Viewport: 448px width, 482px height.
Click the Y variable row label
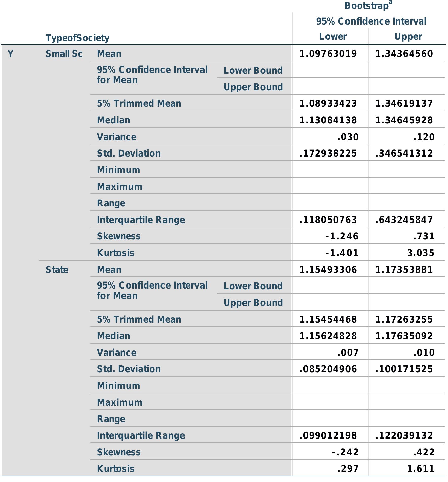(x=10, y=54)
